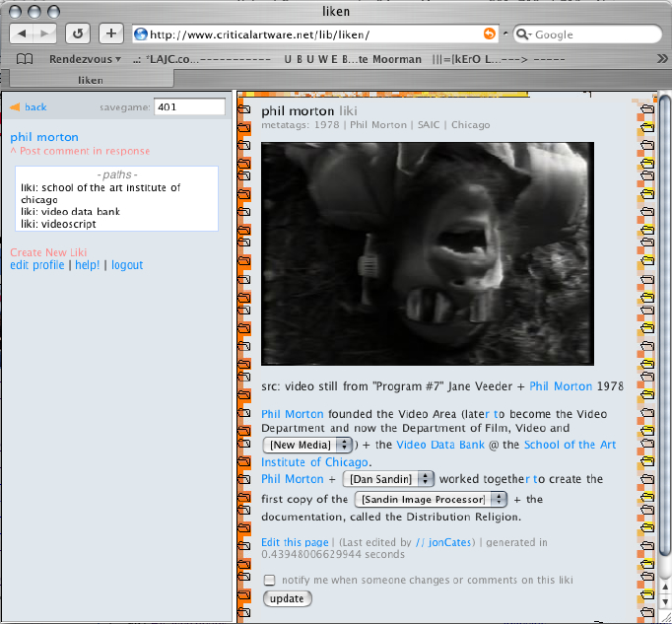
Task: Click the savegame: label
Action: [x=125, y=107]
